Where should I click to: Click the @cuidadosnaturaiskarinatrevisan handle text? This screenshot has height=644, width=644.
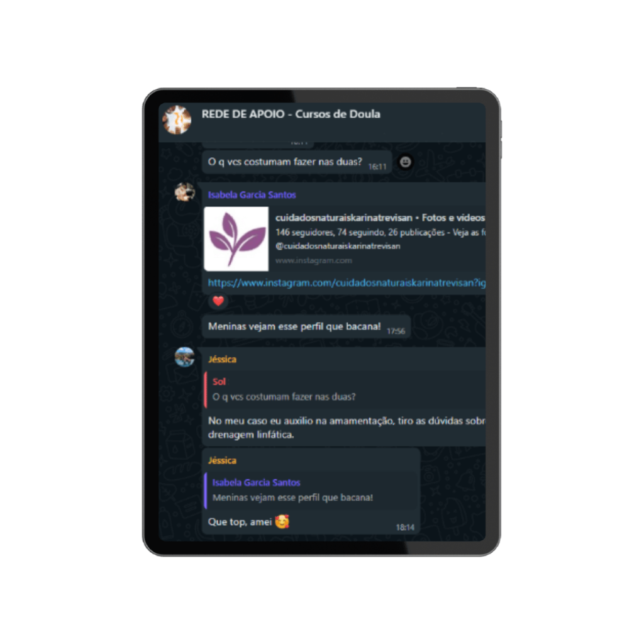tap(338, 246)
